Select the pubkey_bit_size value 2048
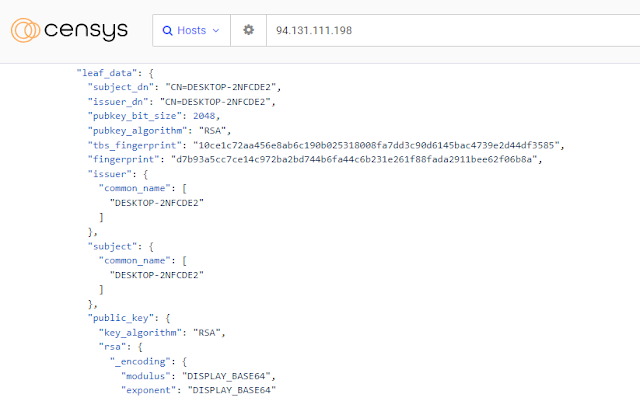 point(204,116)
